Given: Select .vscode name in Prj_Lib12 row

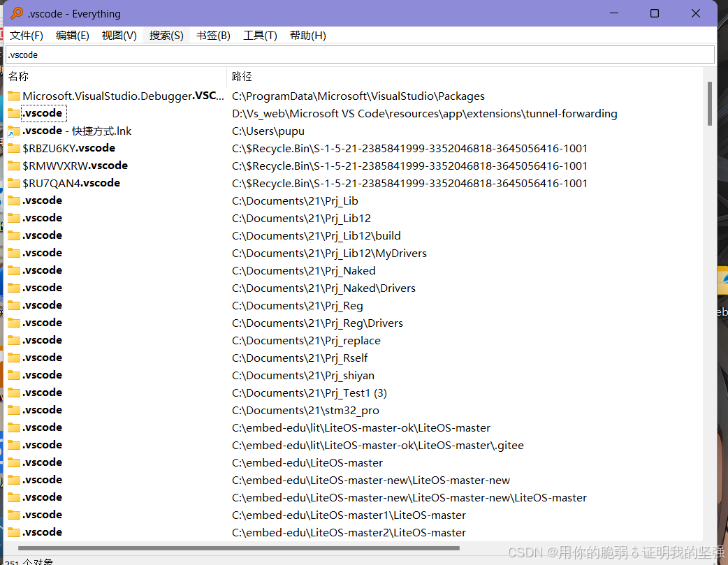Looking at the screenshot, I should click(x=42, y=218).
